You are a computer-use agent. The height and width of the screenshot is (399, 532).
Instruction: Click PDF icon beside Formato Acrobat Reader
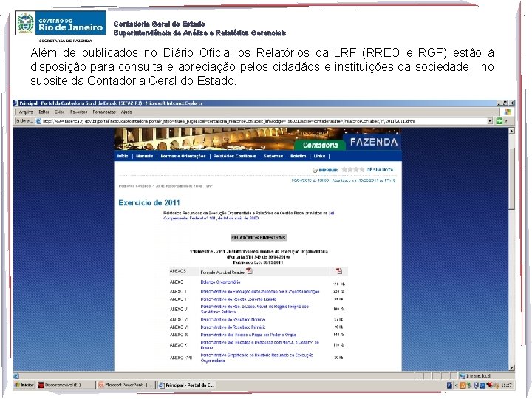point(250,271)
